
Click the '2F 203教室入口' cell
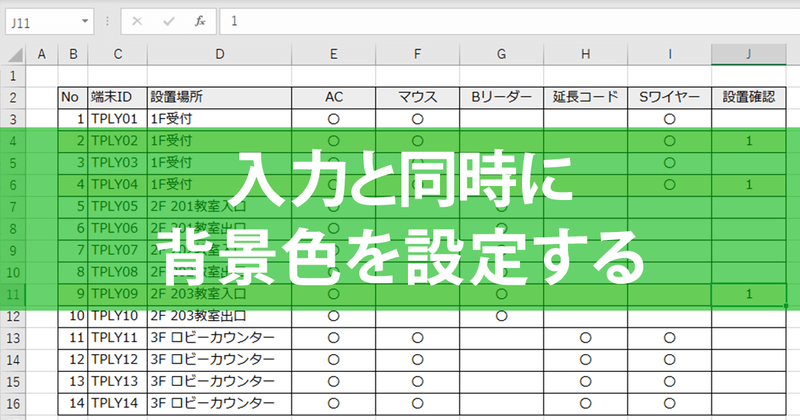click(219, 294)
